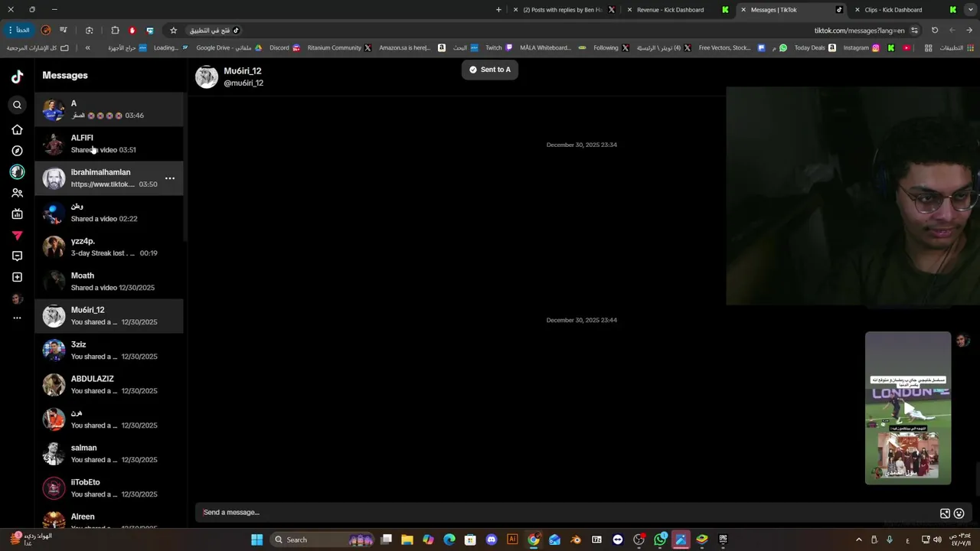The height and width of the screenshot is (551, 980).
Task: Open Blender from the taskbar
Action: pos(576,540)
